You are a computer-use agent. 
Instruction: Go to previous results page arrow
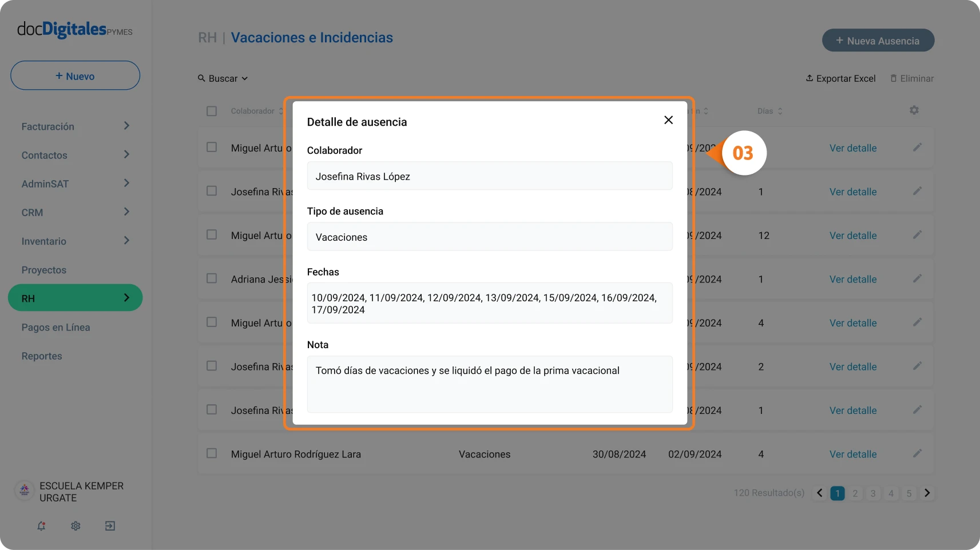[820, 493]
